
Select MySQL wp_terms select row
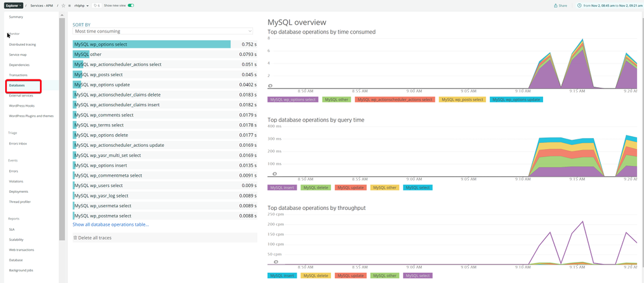(164, 125)
